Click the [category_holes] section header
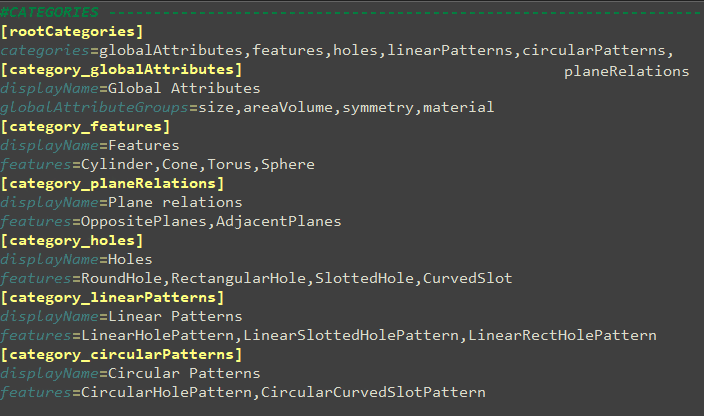The image size is (704, 416). [x=72, y=240]
